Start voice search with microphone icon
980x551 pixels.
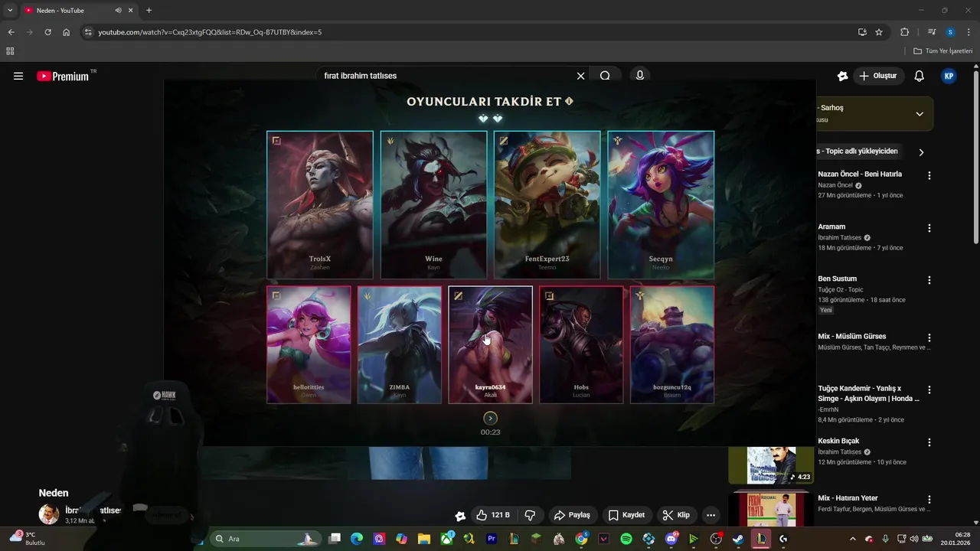click(639, 76)
